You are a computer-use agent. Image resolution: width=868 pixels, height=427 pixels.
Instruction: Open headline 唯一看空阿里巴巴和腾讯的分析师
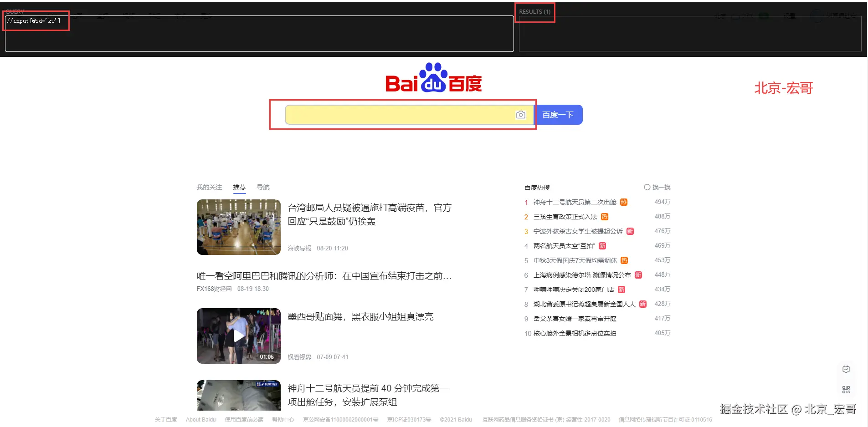(324, 276)
